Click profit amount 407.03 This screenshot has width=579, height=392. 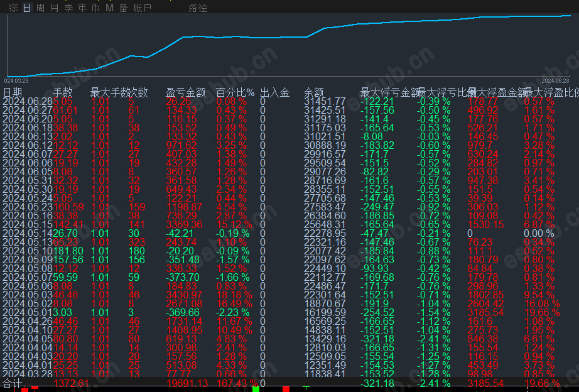tap(181, 154)
